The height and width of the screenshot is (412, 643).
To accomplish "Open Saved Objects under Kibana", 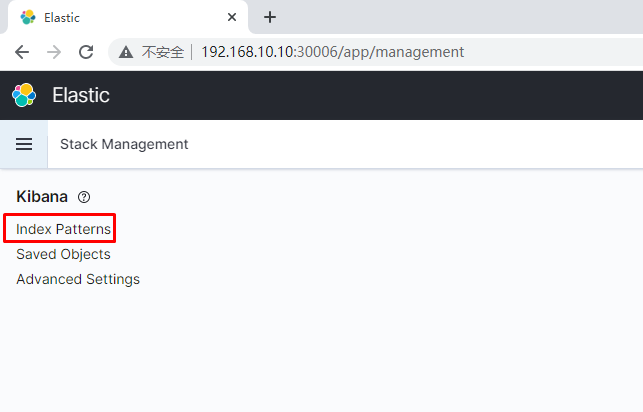I will pyautogui.click(x=64, y=254).
